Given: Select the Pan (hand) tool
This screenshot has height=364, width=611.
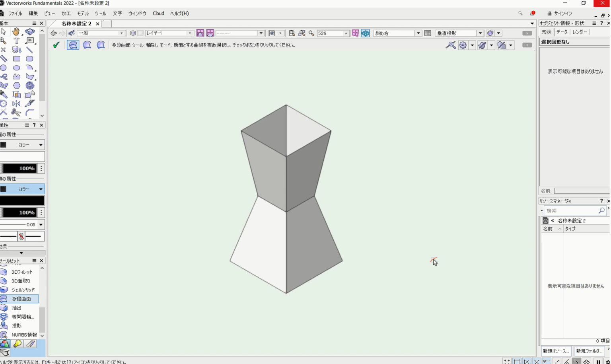Looking at the screenshot, I should pos(16,32).
